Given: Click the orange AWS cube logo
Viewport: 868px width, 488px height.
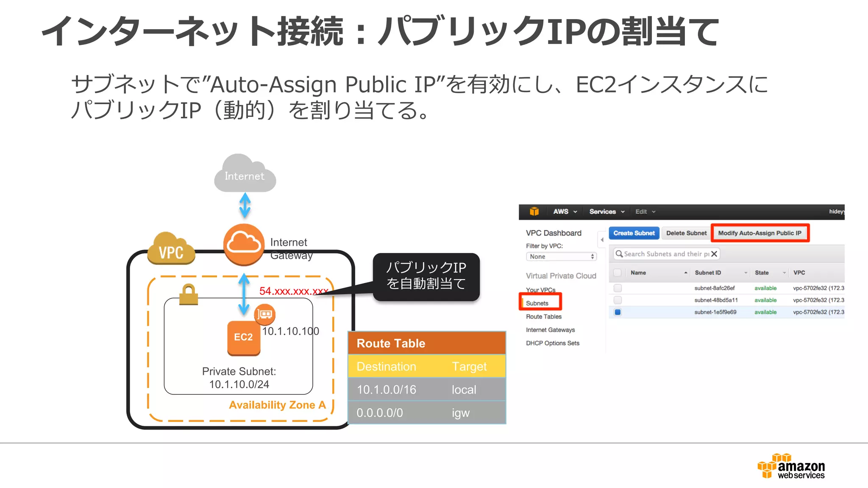Looking at the screenshot, I should [x=534, y=211].
